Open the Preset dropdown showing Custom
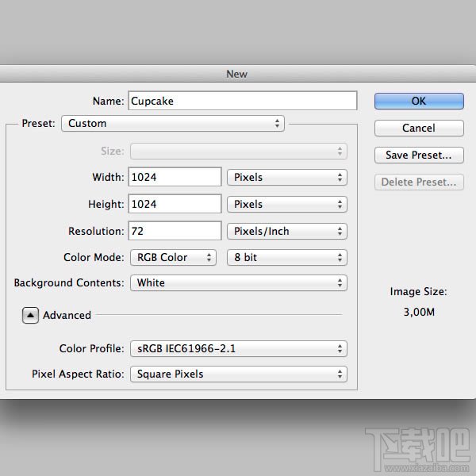Screen dimensions: 476x476 coord(173,123)
